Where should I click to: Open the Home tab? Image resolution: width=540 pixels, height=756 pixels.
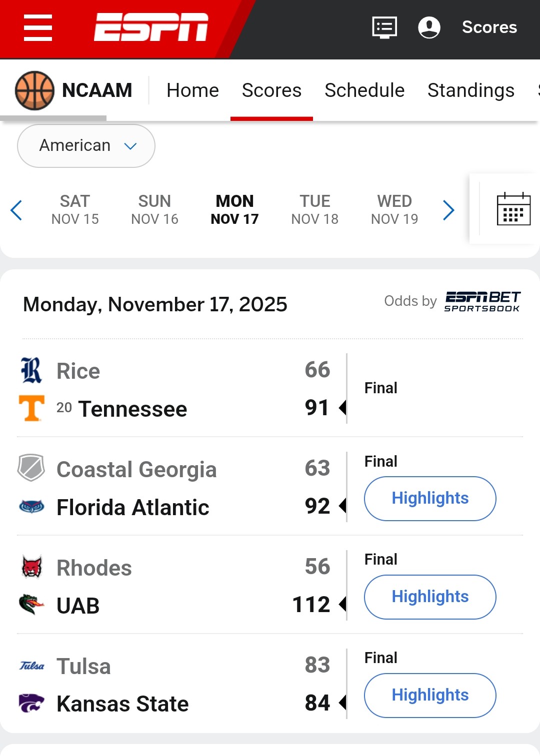[x=192, y=90]
